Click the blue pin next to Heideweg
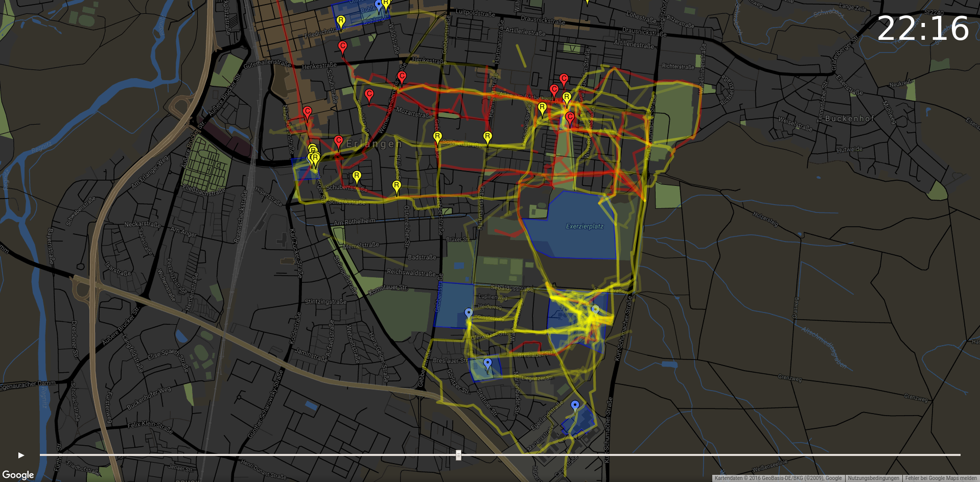This screenshot has height=482, width=980. [x=469, y=314]
